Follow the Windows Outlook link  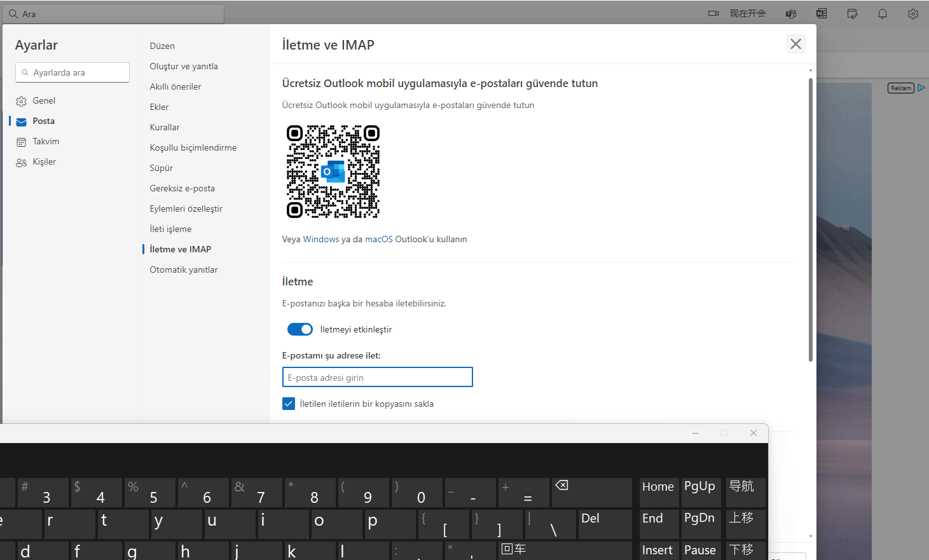coord(321,239)
